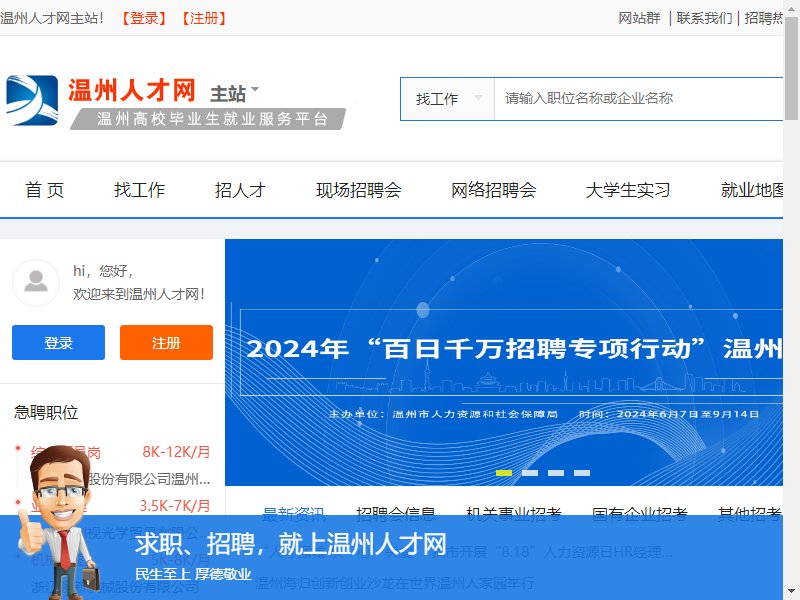800x600 pixels.
Task: Focus the job or company search field
Action: pyautogui.click(x=638, y=98)
